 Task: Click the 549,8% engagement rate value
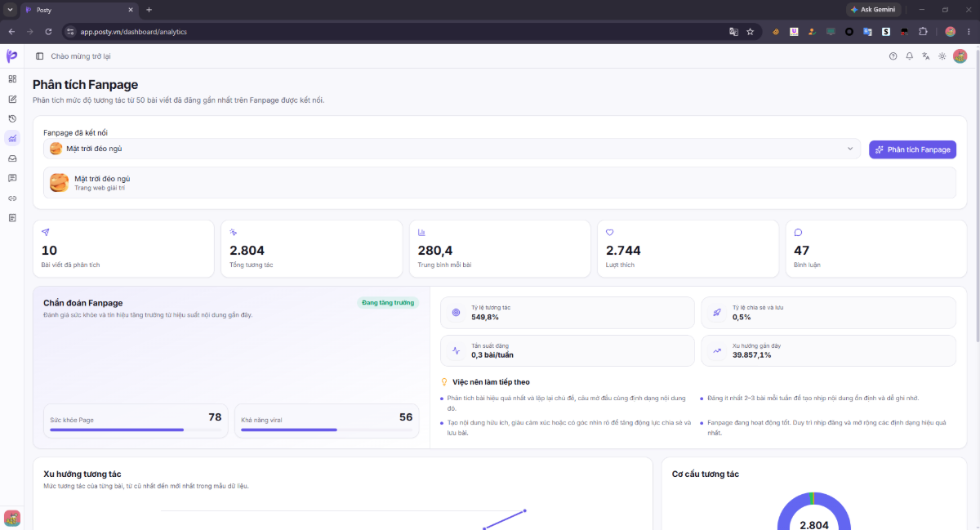[x=485, y=317]
